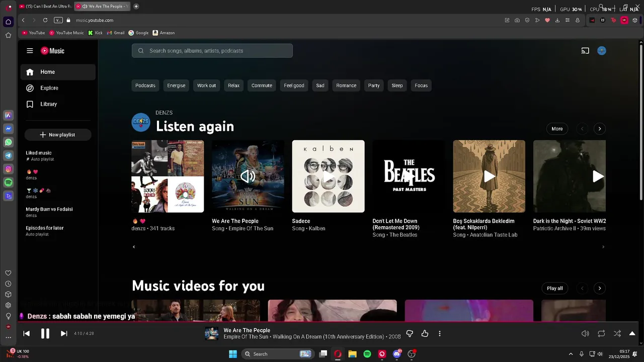Open Instagram in the browser sidebar

(8, 169)
